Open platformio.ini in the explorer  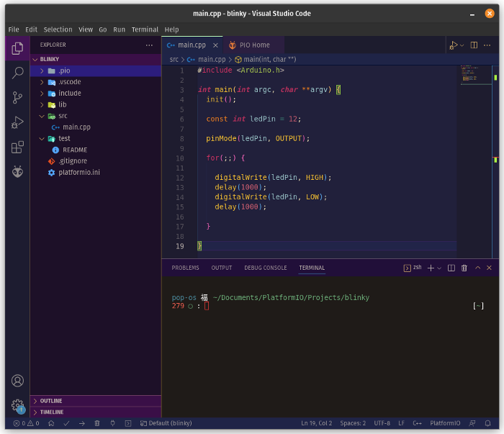tap(79, 172)
